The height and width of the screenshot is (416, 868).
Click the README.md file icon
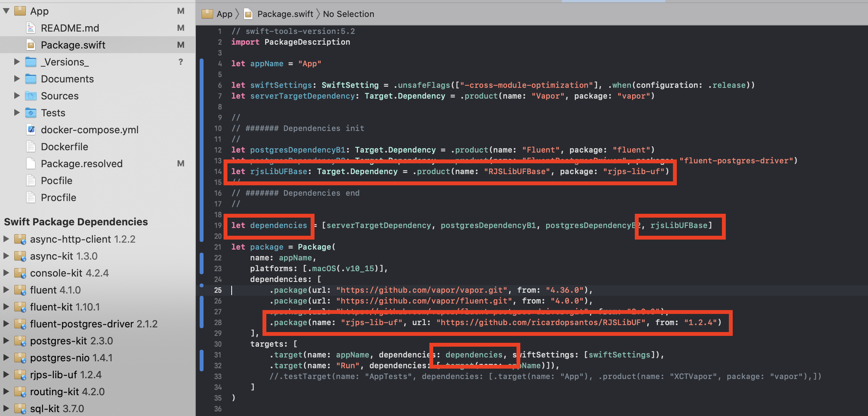[x=31, y=28]
